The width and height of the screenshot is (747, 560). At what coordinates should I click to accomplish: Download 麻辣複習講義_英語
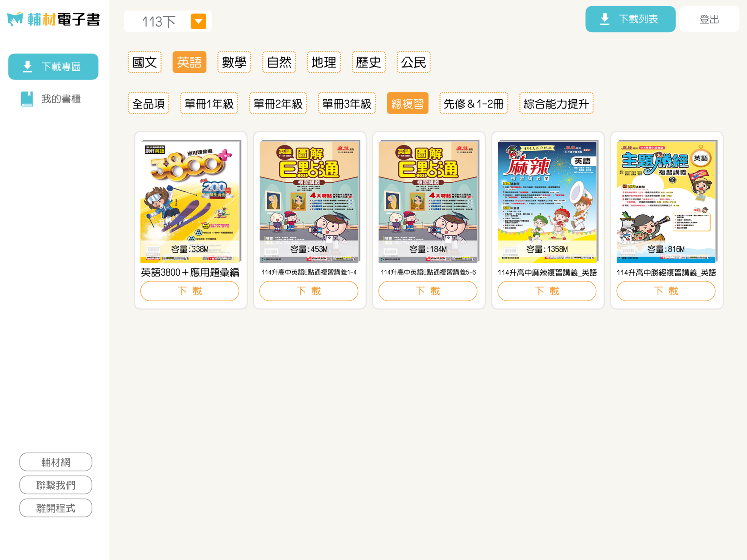point(547,291)
